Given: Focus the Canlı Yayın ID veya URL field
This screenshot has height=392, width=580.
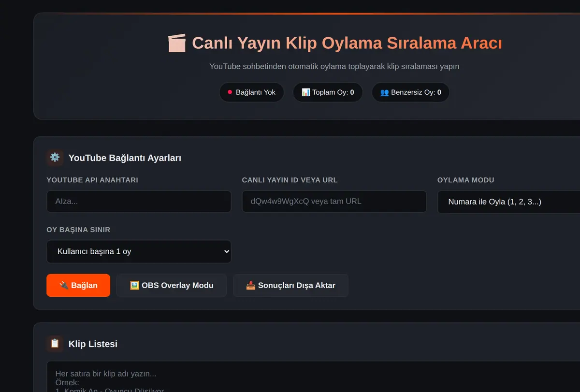Looking at the screenshot, I should (x=334, y=202).
